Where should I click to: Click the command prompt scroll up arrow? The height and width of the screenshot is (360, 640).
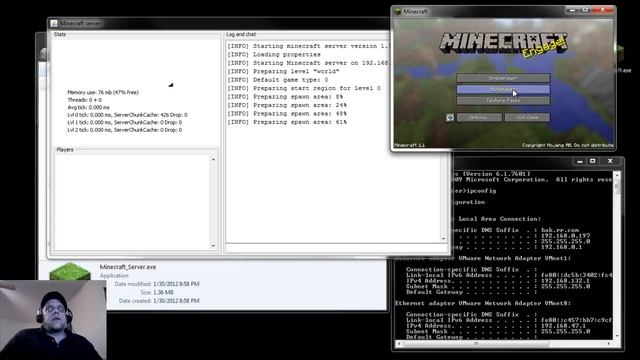tap(617, 176)
